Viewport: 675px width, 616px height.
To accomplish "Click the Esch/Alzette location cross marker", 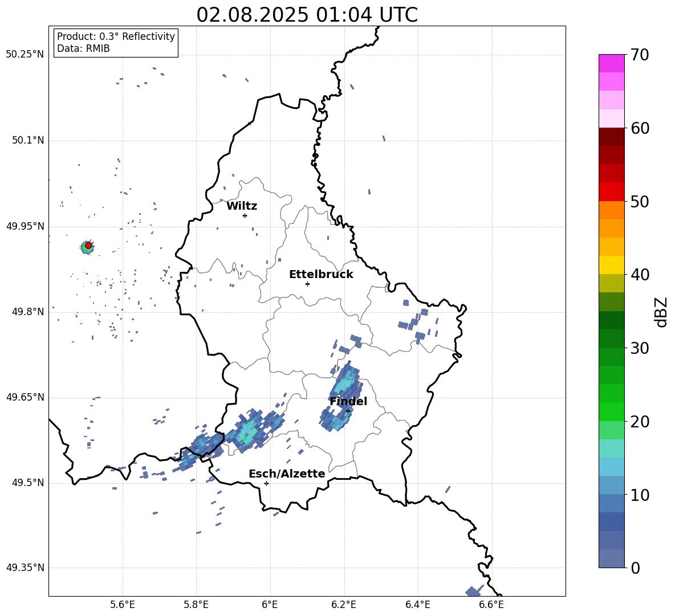I will point(266,483).
